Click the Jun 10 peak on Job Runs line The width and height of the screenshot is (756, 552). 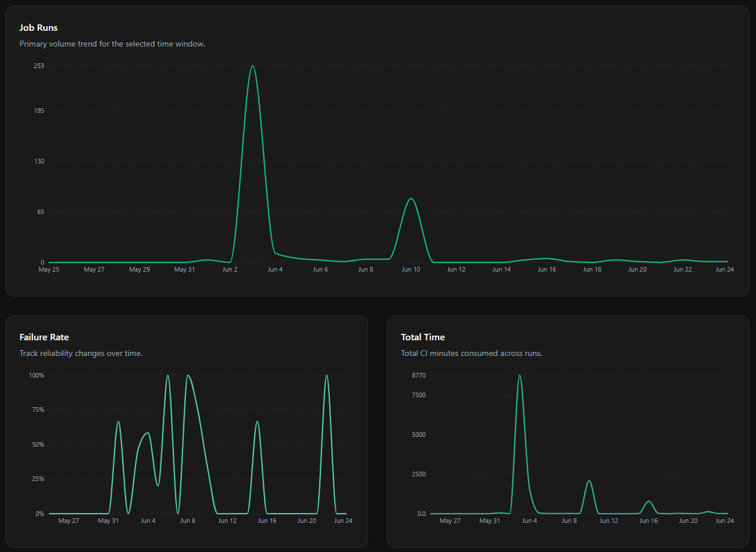[x=411, y=199]
